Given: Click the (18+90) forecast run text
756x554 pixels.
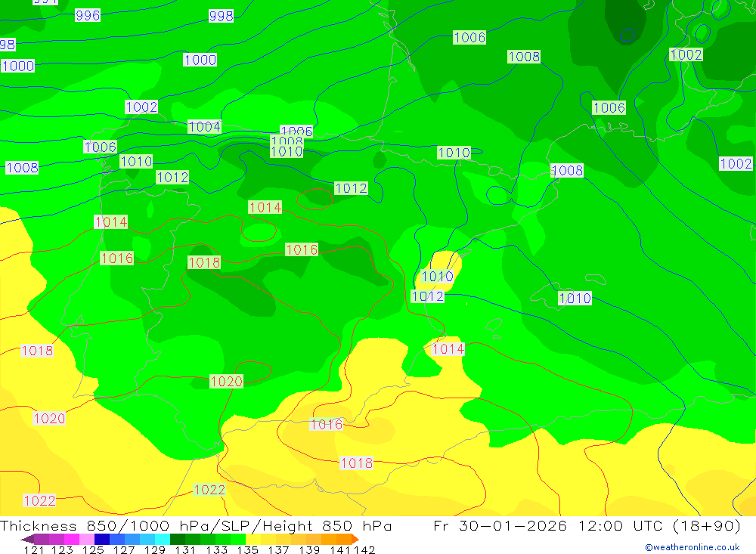Looking at the screenshot, I should 706,525.
